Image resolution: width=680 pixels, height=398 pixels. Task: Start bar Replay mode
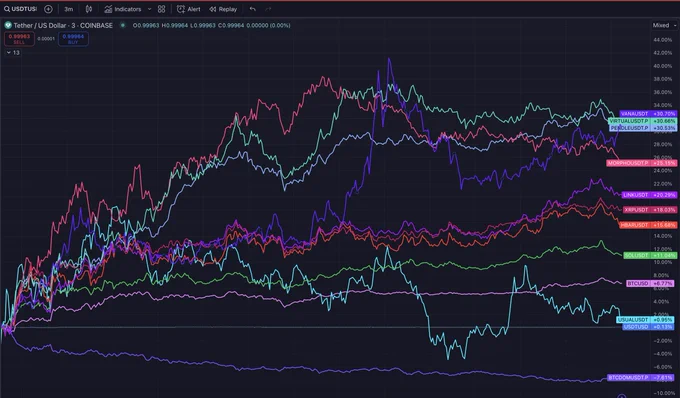pyautogui.click(x=223, y=9)
